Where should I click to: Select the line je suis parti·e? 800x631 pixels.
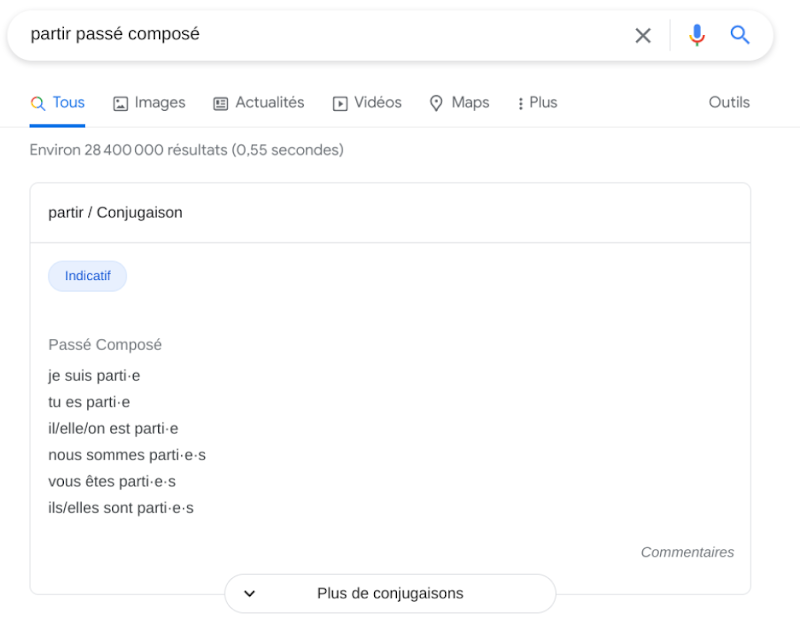(94, 375)
